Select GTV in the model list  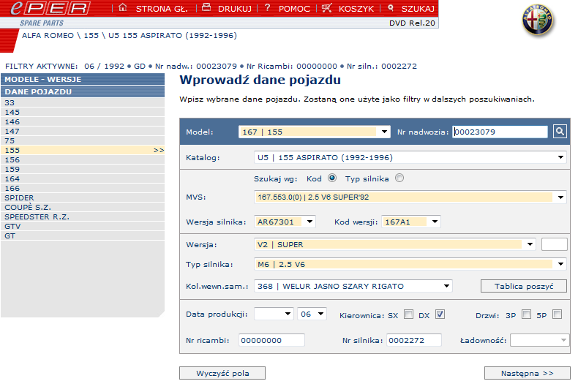[83, 226]
